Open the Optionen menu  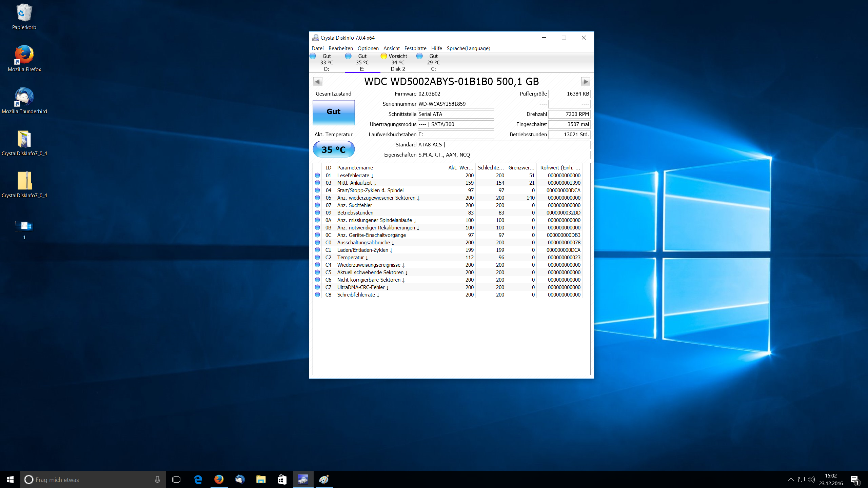pyautogui.click(x=368, y=48)
